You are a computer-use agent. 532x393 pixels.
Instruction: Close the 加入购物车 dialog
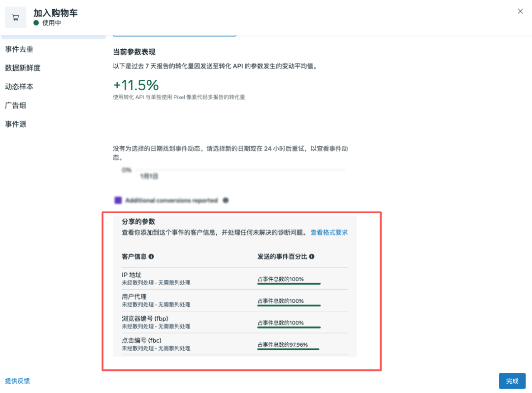tap(520, 11)
